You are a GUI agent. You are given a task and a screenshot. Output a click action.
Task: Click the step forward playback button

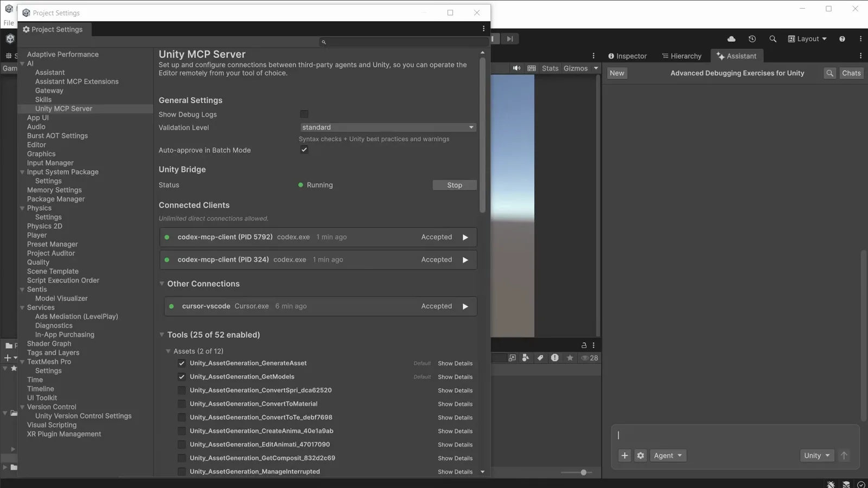coord(509,39)
